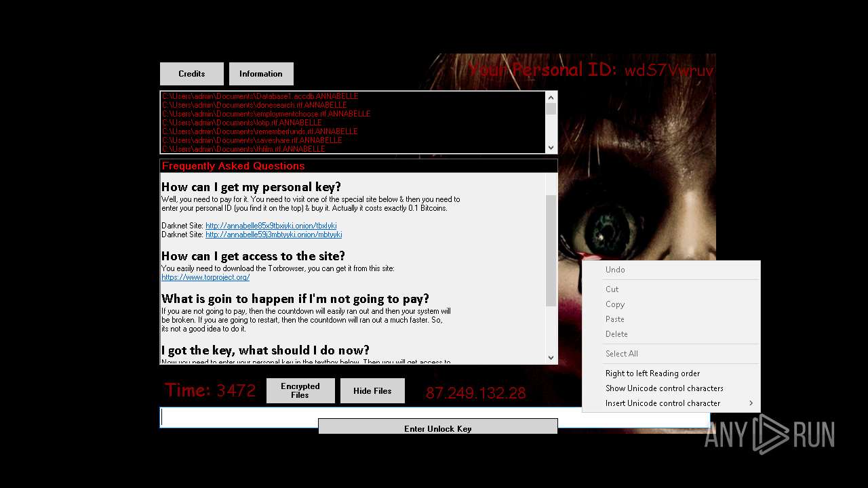The width and height of the screenshot is (868, 488).
Task: Select the Database1.accdb.ANNABELLE file entry
Action: point(260,96)
